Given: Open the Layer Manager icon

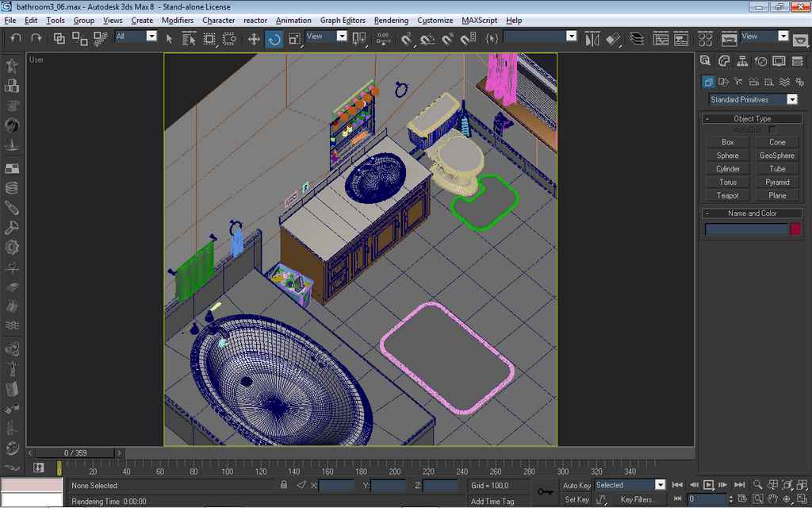Looking at the screenshot, I should coord(637,38).
